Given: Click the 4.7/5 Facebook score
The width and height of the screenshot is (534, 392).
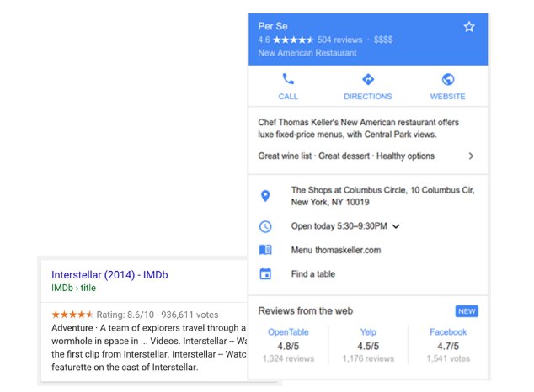Looking at the screenshot, I should click(448, 346).
